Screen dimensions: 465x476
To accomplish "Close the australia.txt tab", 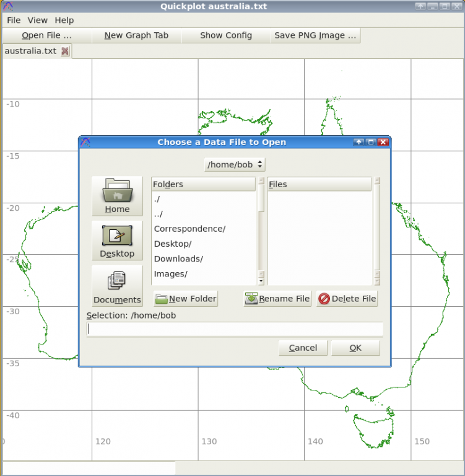I will coord(65,51).
